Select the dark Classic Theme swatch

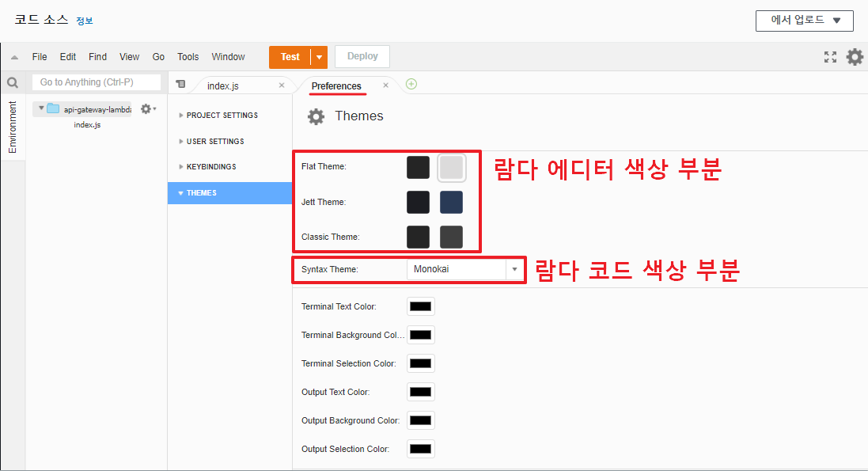click(x=418, y=237)
